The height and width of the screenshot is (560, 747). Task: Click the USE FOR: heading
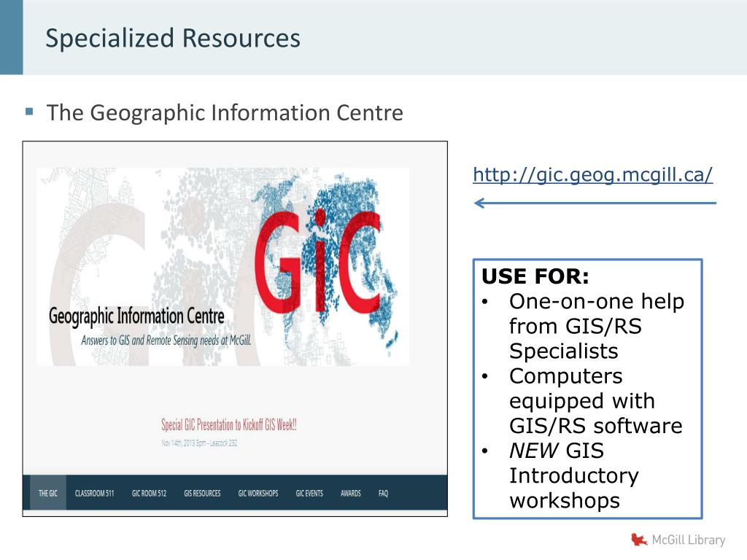coord(535,276)
